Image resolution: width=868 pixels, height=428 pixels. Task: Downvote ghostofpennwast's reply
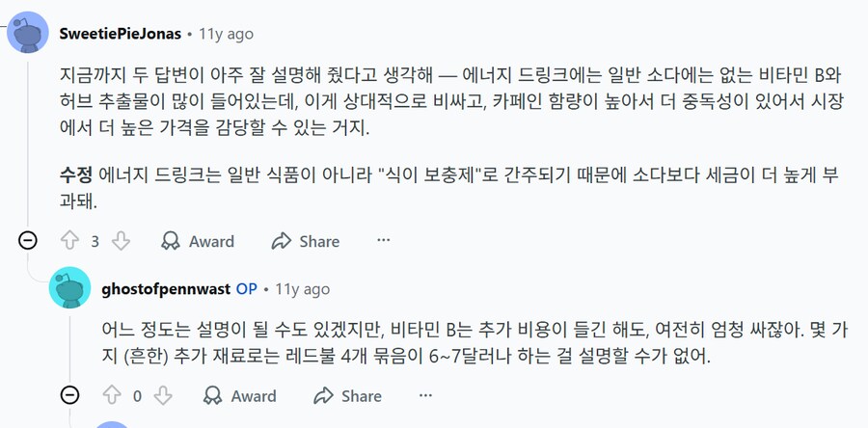click(163, 395)
